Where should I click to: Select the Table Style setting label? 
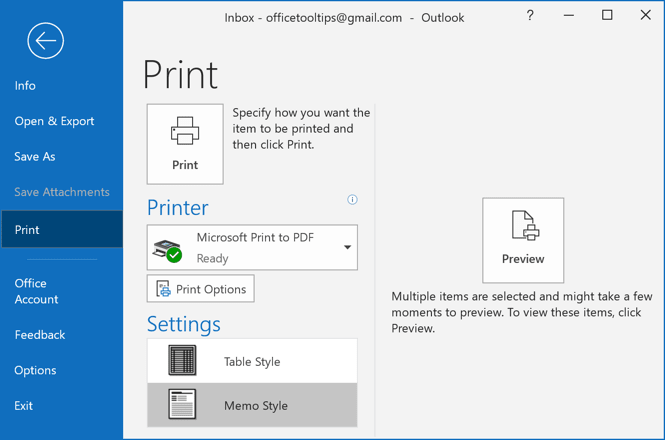click(252, 362)
